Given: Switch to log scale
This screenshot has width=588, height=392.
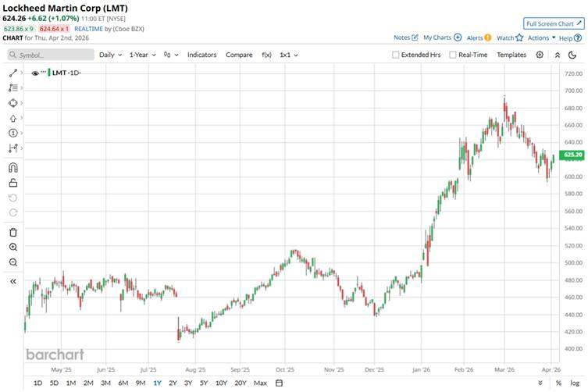Looking at the screenshot, I should click(x=575, y=383).
